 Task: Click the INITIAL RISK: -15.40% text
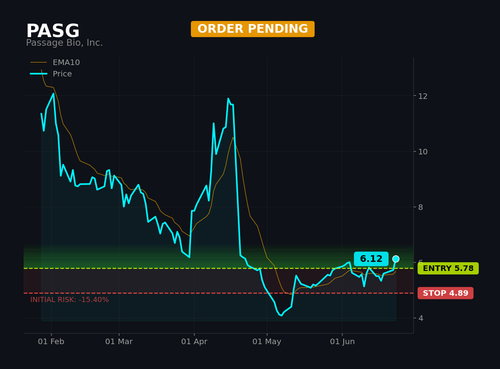point(69,300)
